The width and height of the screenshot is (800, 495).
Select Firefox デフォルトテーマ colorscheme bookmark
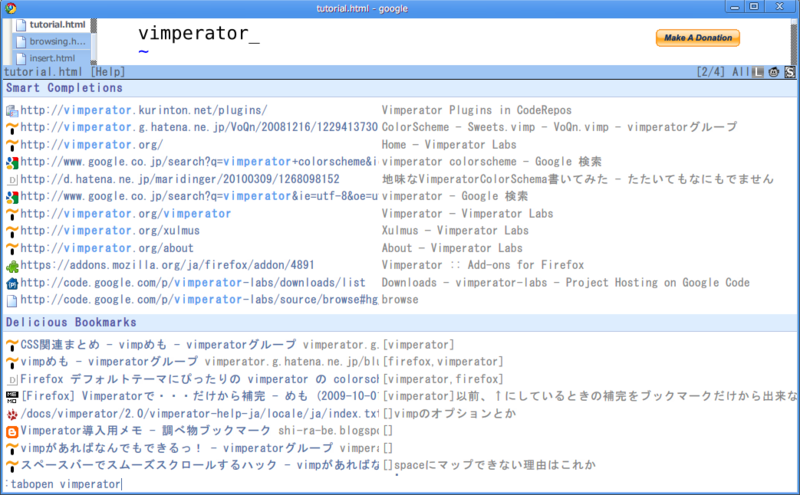click(400, 379)
